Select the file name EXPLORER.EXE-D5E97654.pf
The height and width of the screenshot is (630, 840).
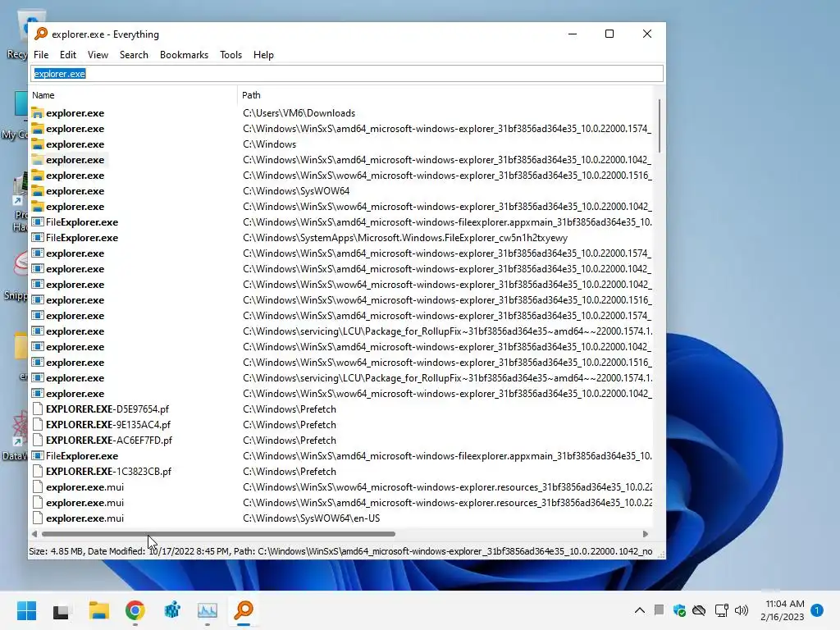click(x=107, y=409)
